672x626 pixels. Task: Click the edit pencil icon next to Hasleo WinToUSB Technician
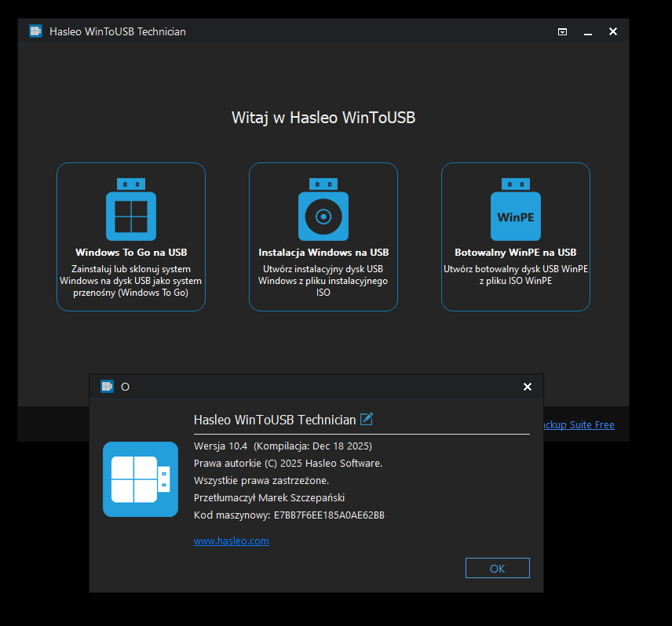[367, 419]
